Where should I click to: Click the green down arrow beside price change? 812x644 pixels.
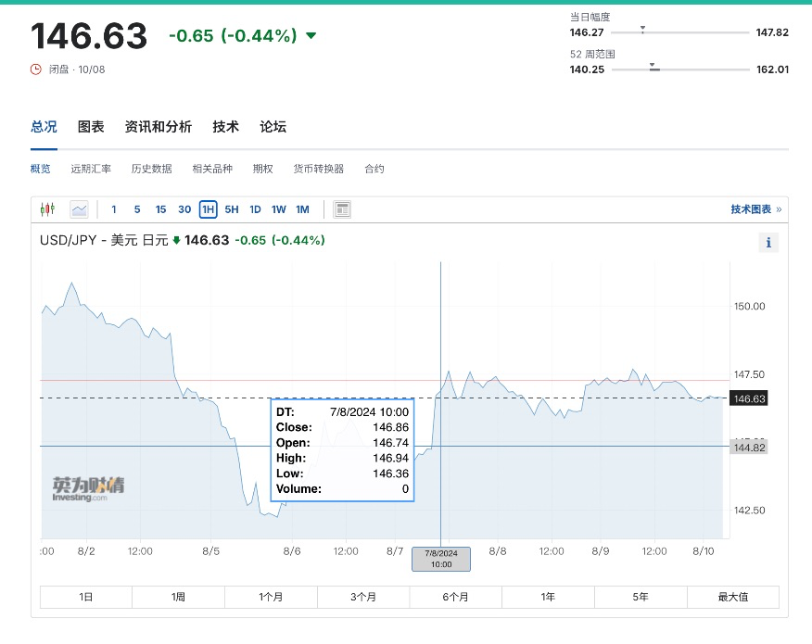tap(311, 36)
